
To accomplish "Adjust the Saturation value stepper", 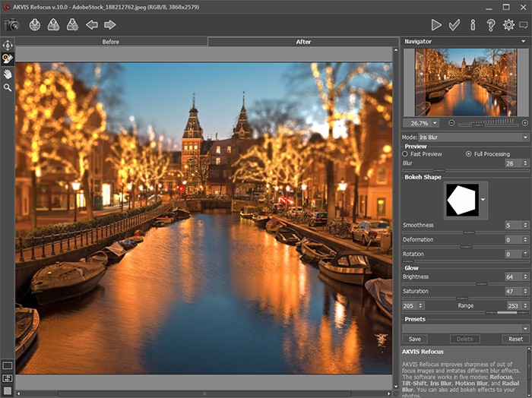I will pos(525,291).
